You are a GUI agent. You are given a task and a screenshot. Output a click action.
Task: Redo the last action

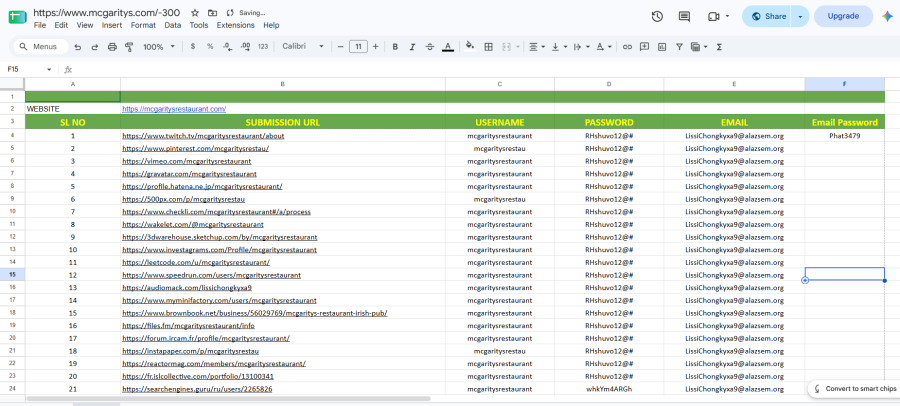point(95,47)
